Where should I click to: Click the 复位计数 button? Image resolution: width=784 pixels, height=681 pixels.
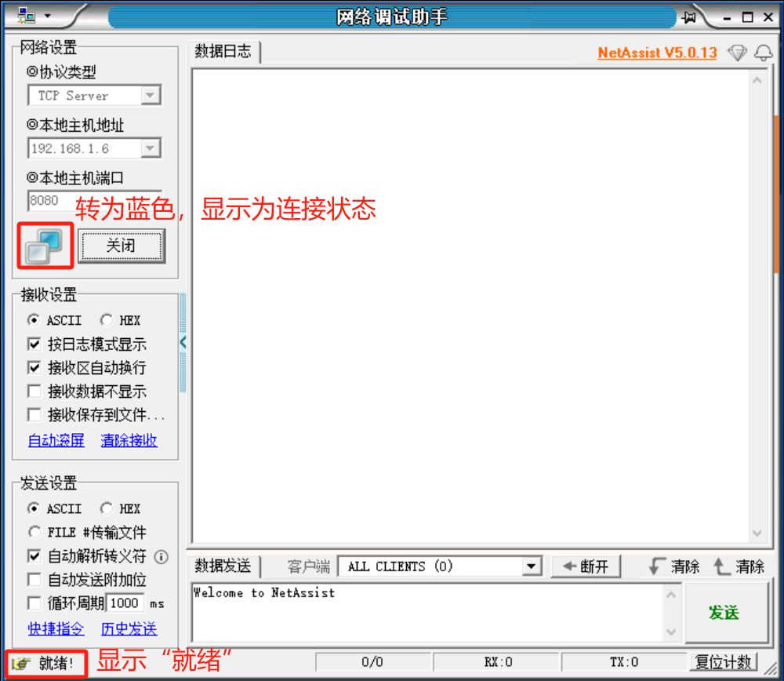723,662
